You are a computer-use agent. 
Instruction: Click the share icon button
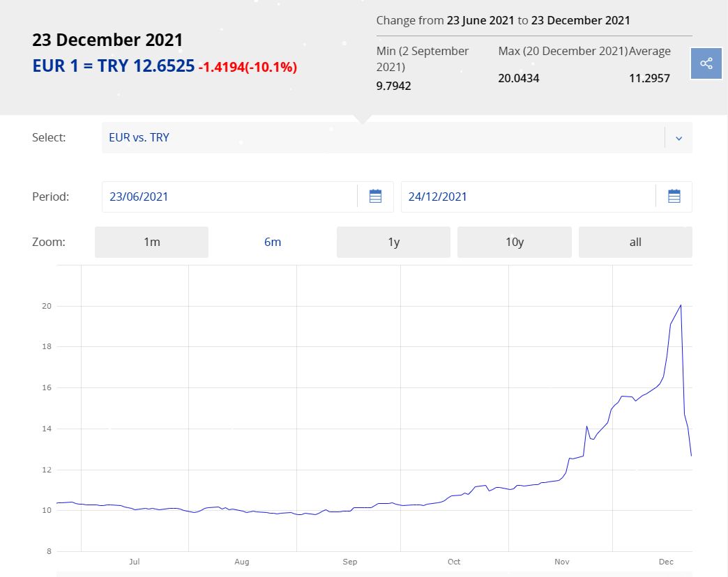tap(706, 63)
